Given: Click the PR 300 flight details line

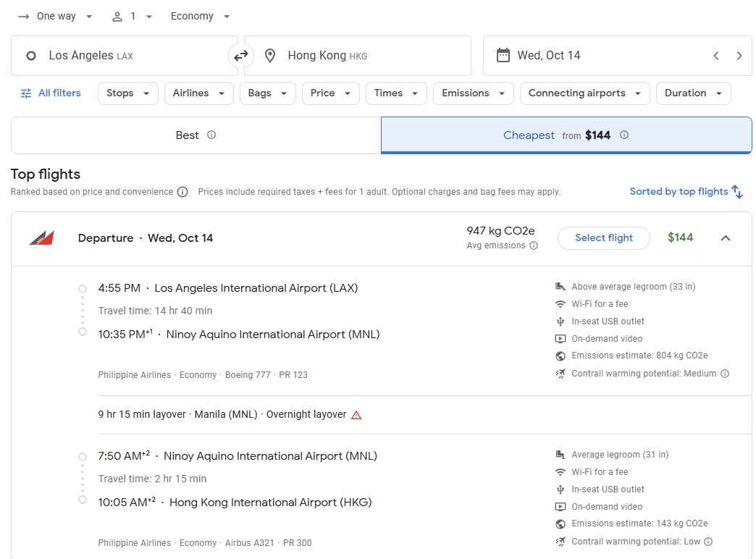Looking at the screenshot, I should click(x=205, y=542).
